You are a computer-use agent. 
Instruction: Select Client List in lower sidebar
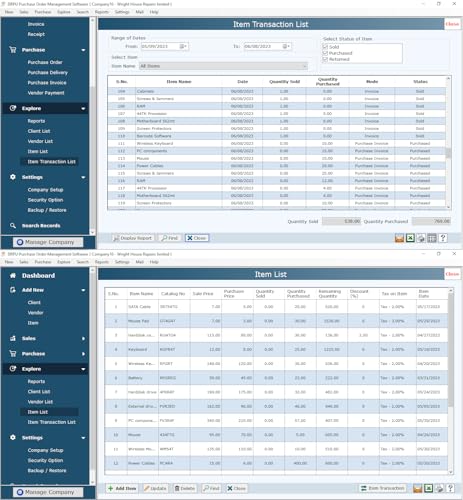pyautogui.click(x=39, y=392)
